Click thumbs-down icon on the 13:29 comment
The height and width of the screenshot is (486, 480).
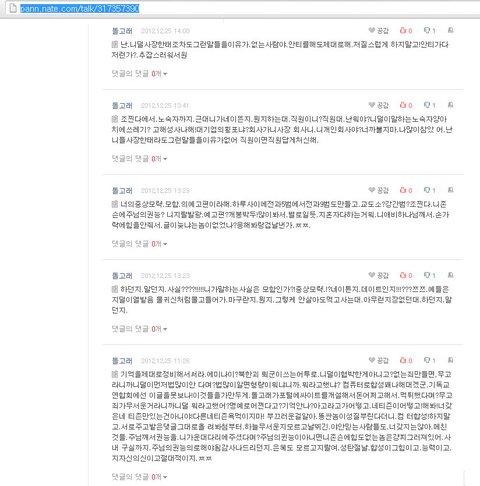(429, 190)
